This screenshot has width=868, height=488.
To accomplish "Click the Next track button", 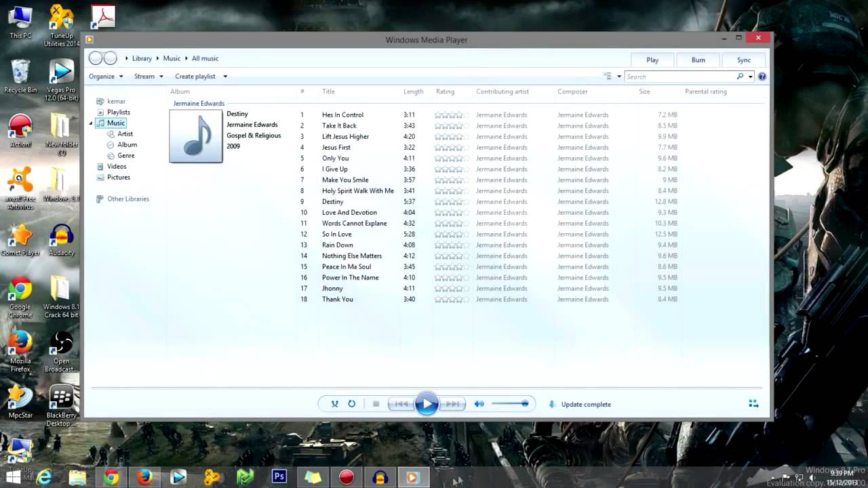I will tap(453, 404).
